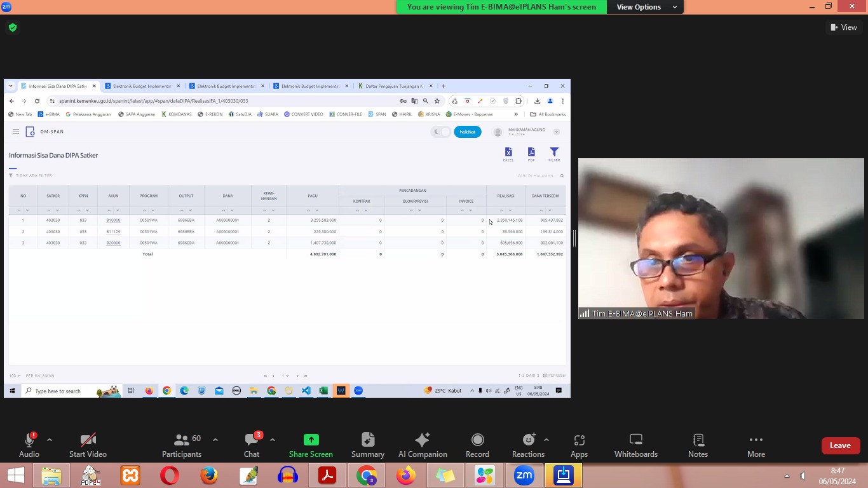Toggle dark mode switch in shared OM-SPAN page
Viewport: 868px width, 488px height.
click(441, 132)
